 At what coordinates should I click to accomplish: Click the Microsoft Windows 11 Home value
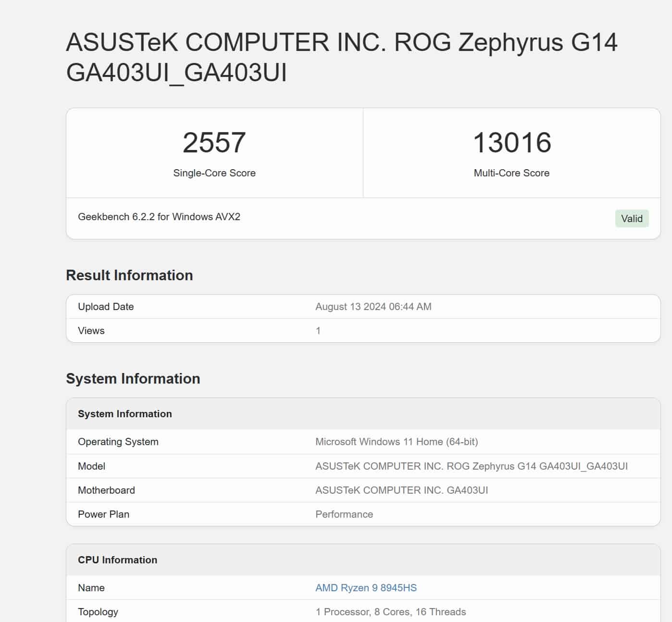[x=396, y=442]
